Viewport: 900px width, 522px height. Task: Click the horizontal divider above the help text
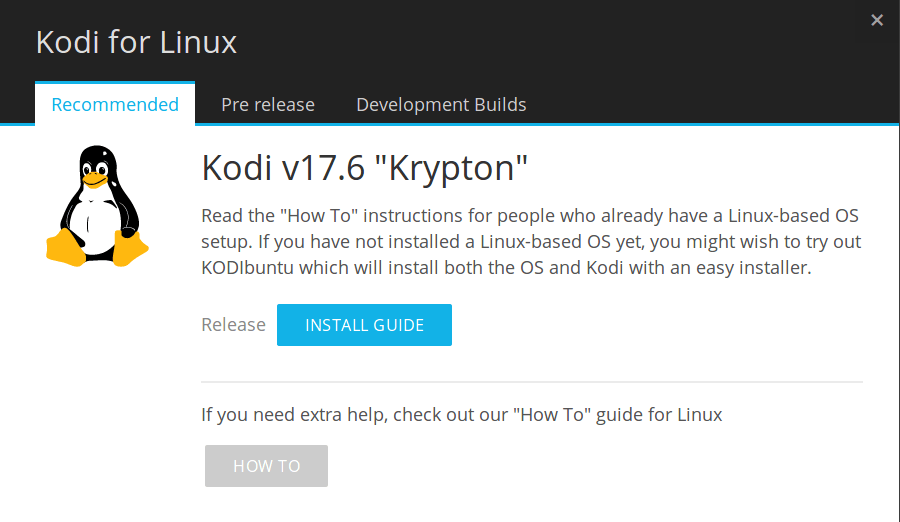[531, 382]
